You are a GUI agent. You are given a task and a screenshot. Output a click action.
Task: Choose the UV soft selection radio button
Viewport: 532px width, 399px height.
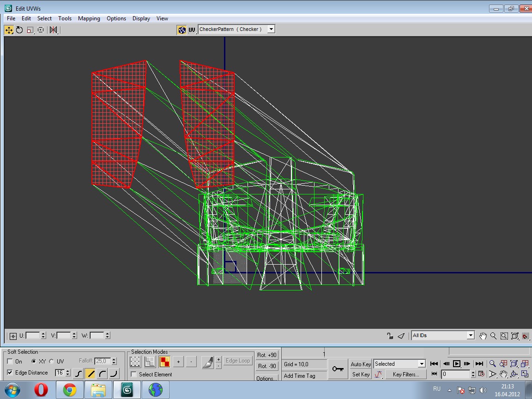(51, 362)
